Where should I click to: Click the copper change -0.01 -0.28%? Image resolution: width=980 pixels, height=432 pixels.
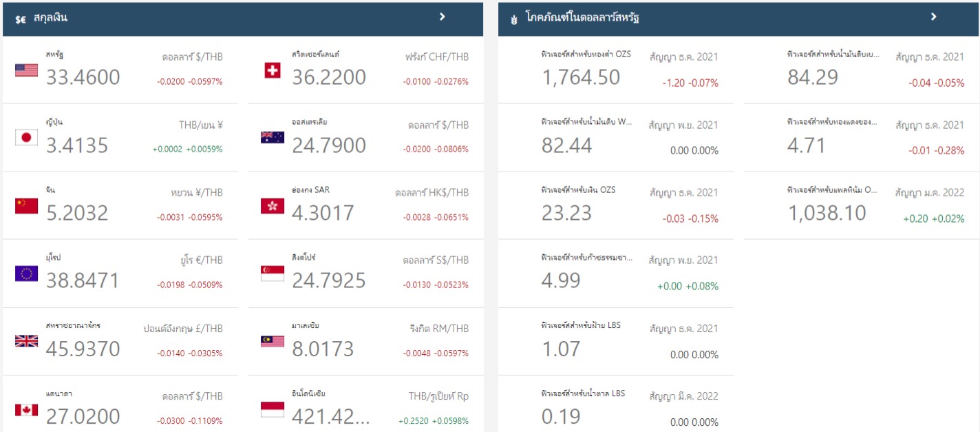(936, 151)
